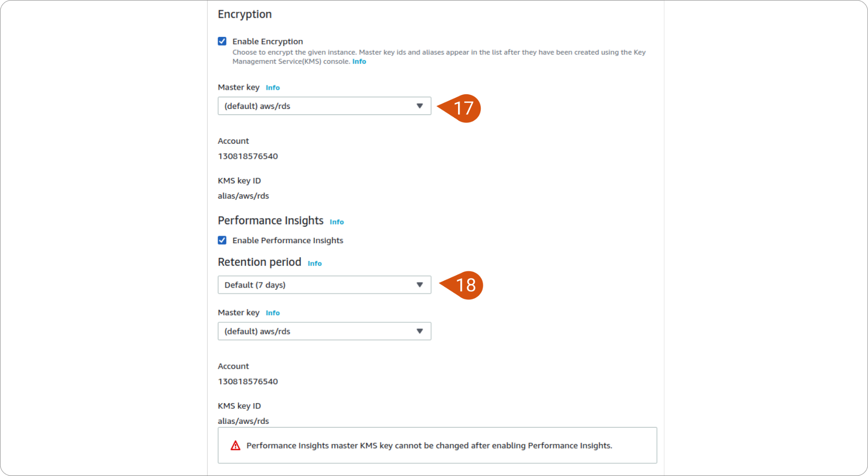
Task: Click the Enable Performance Insights label
Action: click(288, 240)
